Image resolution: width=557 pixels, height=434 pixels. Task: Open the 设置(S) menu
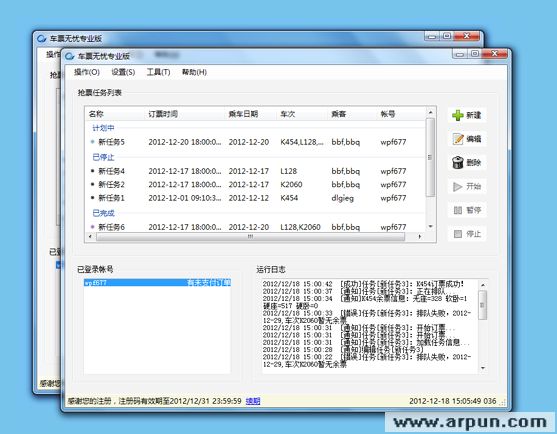point(123,72)
